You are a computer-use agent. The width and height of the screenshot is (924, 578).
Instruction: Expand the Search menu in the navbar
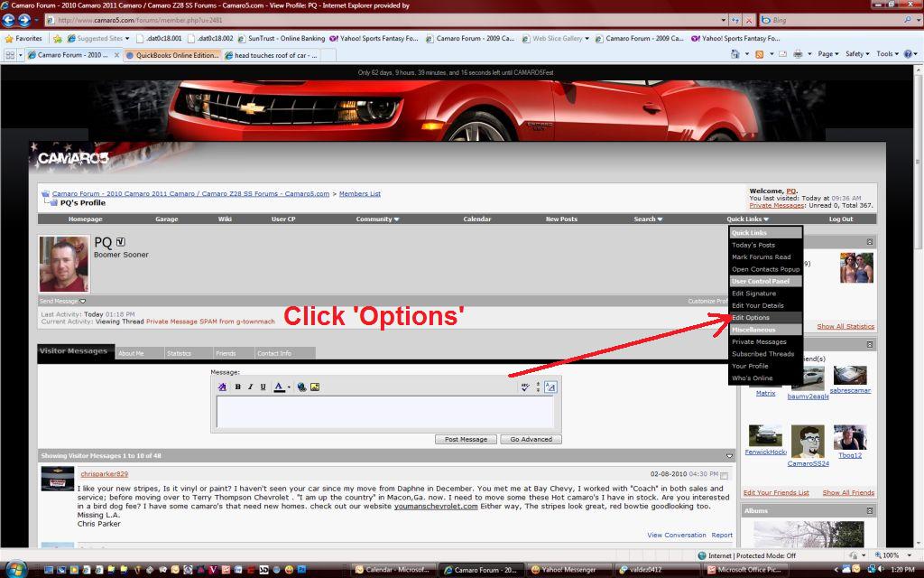click(648, 218)
